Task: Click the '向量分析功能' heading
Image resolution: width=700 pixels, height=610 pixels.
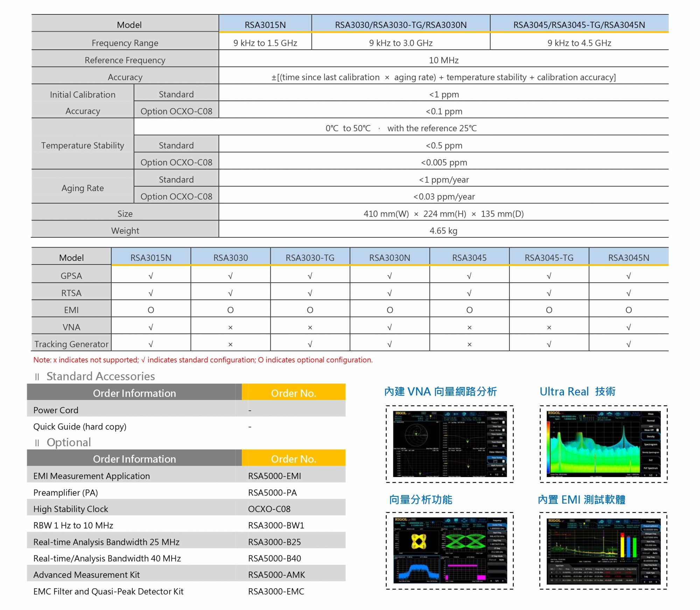Action: 421,499
